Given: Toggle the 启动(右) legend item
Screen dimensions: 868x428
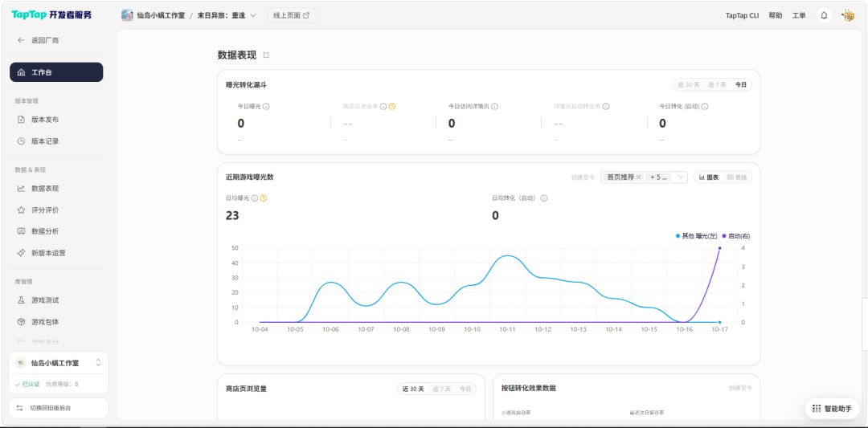Looking at the screenshot, I should click(735, 236).
